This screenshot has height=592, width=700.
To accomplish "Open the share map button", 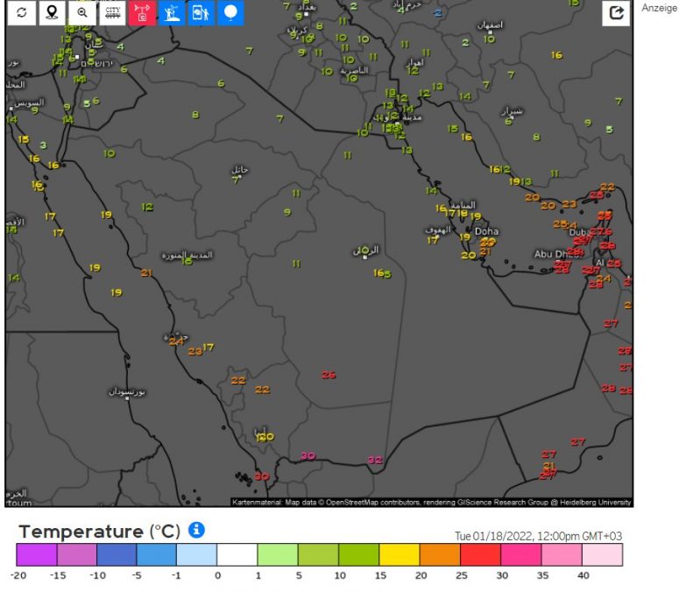I will (616, 13).
